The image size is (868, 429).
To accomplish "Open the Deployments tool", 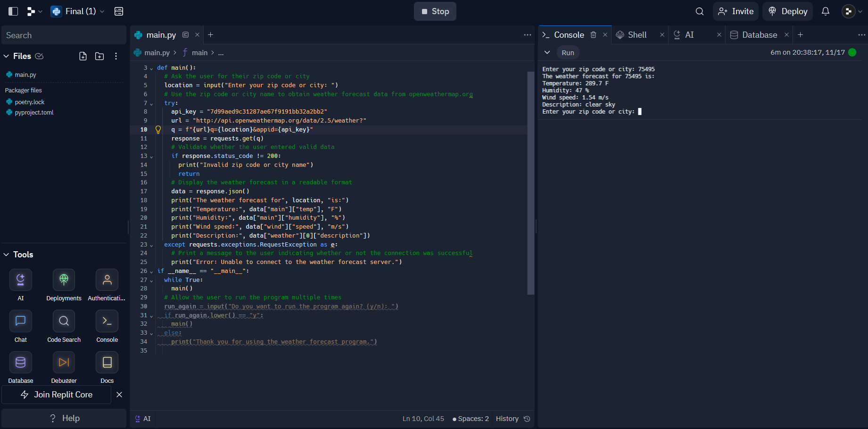I will (64, 280).
